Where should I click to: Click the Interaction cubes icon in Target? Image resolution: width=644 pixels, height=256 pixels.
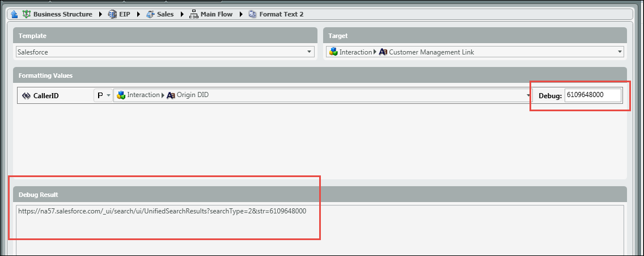333,52
